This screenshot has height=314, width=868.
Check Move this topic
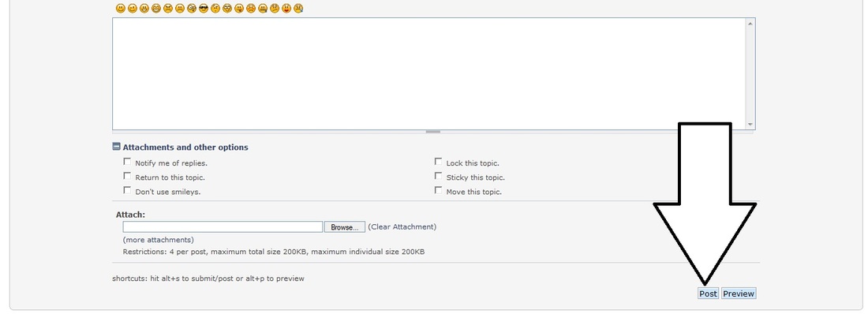coord(439,190)
